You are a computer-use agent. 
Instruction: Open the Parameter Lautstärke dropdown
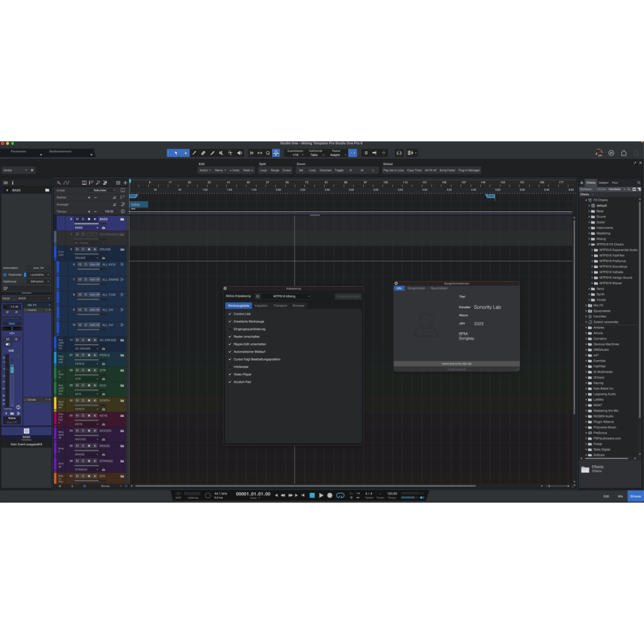coord(39,275)
